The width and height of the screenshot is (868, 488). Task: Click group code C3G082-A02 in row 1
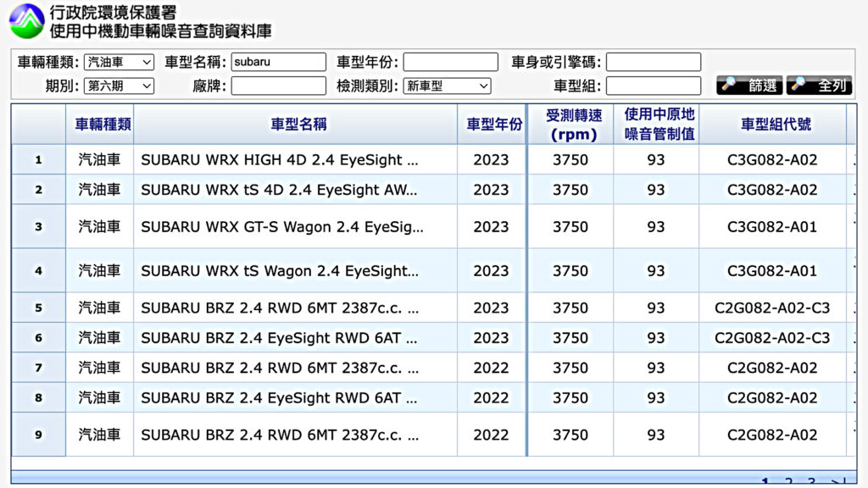772,160
